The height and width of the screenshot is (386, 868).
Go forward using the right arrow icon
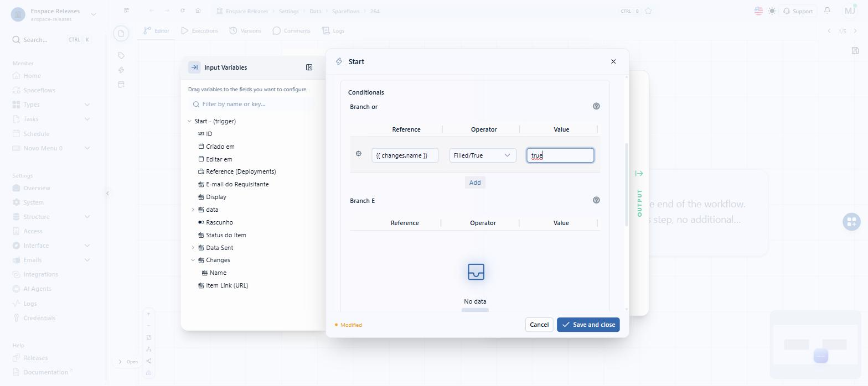tap(167, 11)
